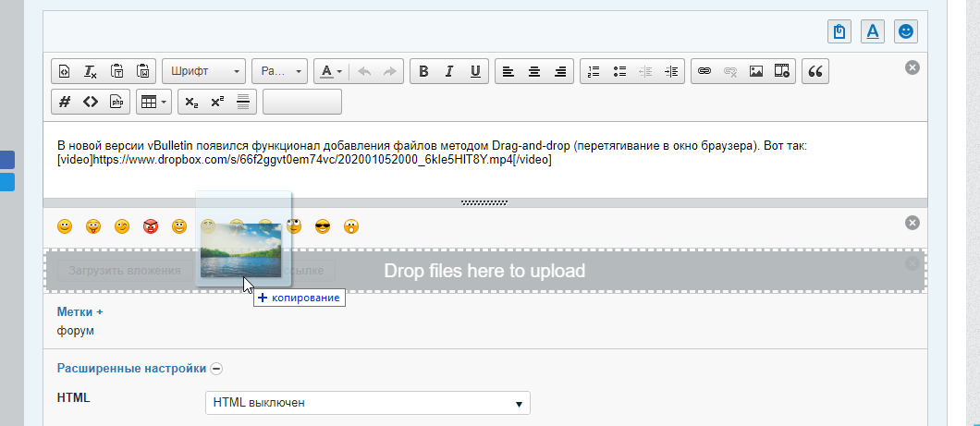The image size is (980, 426).
Task: Click the insert image icon
Action: pos(756,71)
